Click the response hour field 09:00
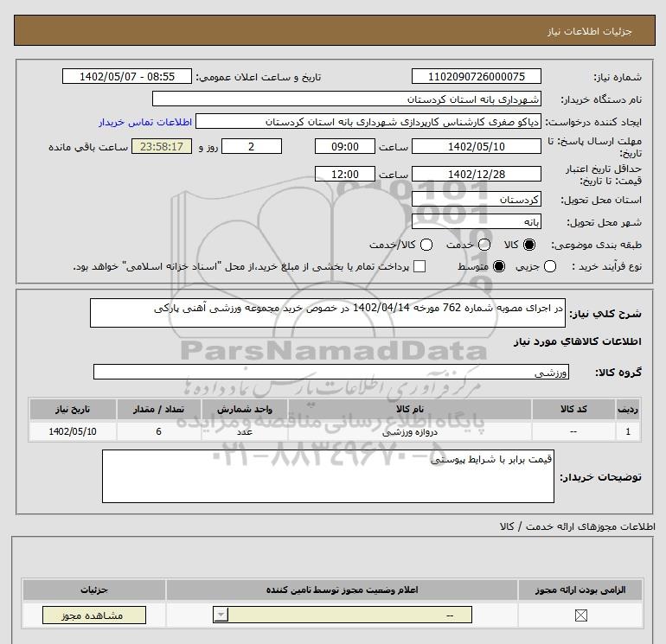The image size is (666, 644). tap(345, 146)
